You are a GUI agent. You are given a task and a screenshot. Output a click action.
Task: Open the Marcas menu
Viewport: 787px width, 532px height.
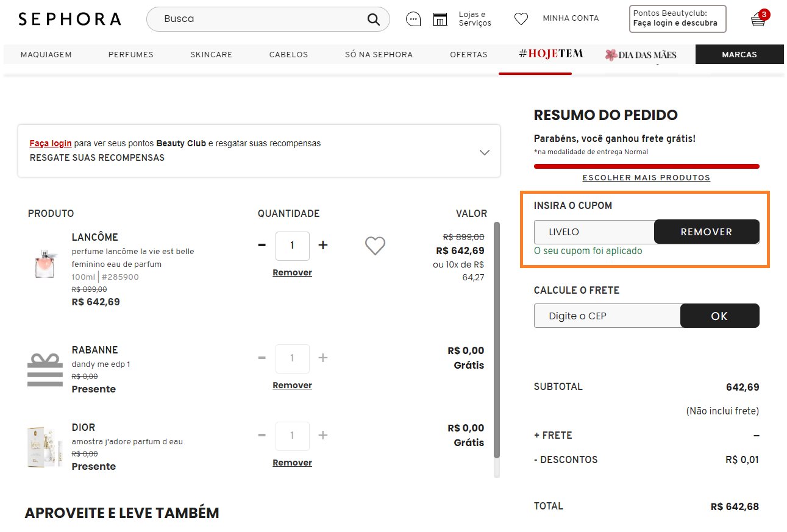click(739, 54)
